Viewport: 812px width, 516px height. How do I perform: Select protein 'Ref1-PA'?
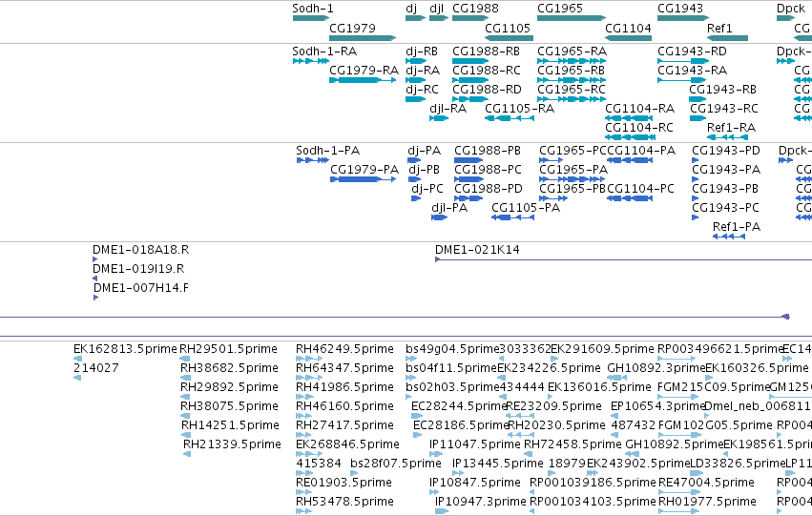[x=737, y=227]
